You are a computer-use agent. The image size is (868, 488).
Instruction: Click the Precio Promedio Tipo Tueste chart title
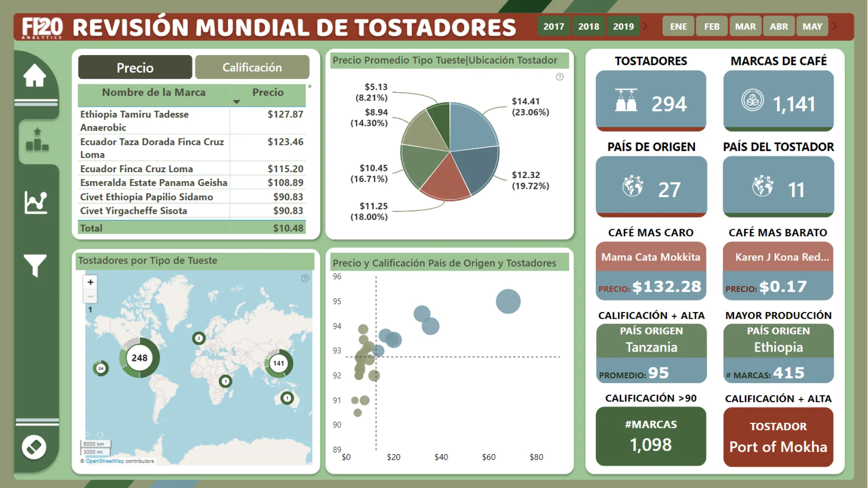(x=445, y=60)
